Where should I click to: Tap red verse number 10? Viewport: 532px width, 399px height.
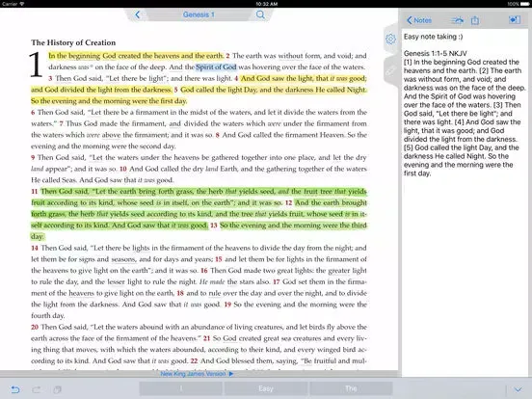coord(123,169)
